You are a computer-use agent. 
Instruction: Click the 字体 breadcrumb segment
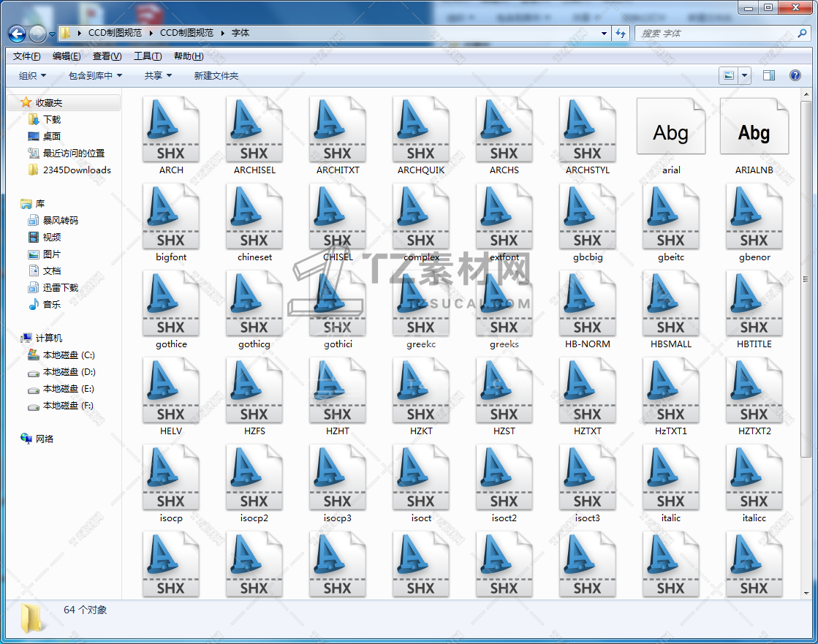click(x=240, y=33)
